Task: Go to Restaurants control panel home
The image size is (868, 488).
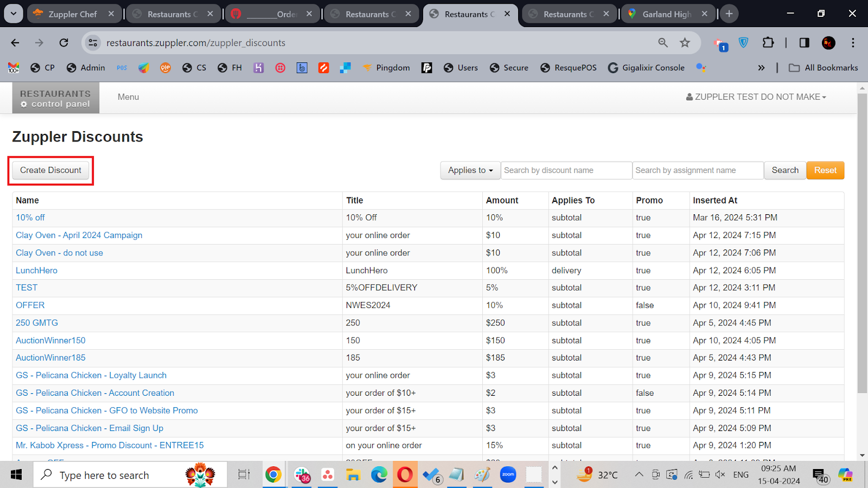Action: (x=56, y=98)
